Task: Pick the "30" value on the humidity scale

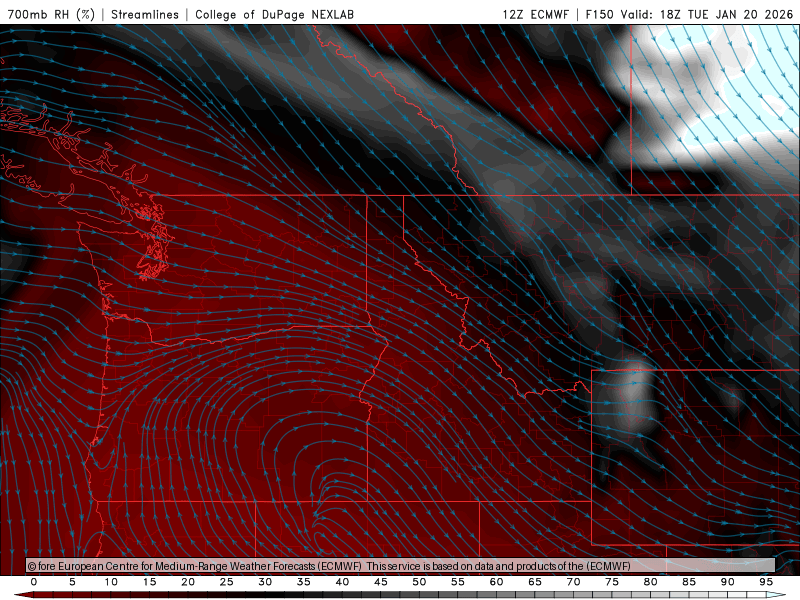Action: click(x=265, y=582)
